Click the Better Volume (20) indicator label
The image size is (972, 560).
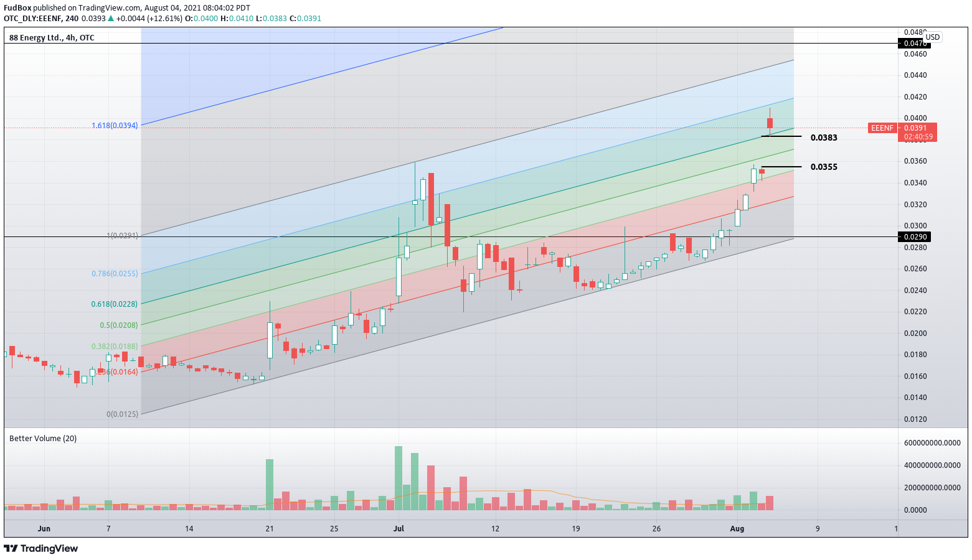click(x=43, y=439)
